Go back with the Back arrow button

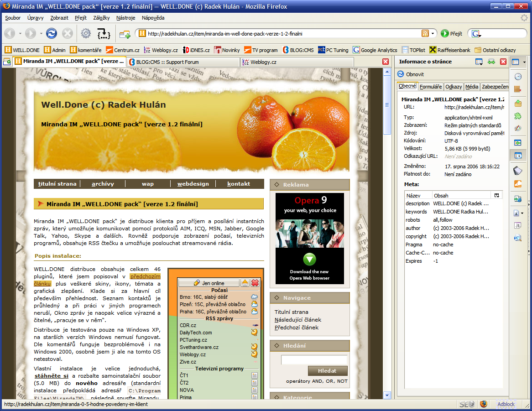pos(10,33)
